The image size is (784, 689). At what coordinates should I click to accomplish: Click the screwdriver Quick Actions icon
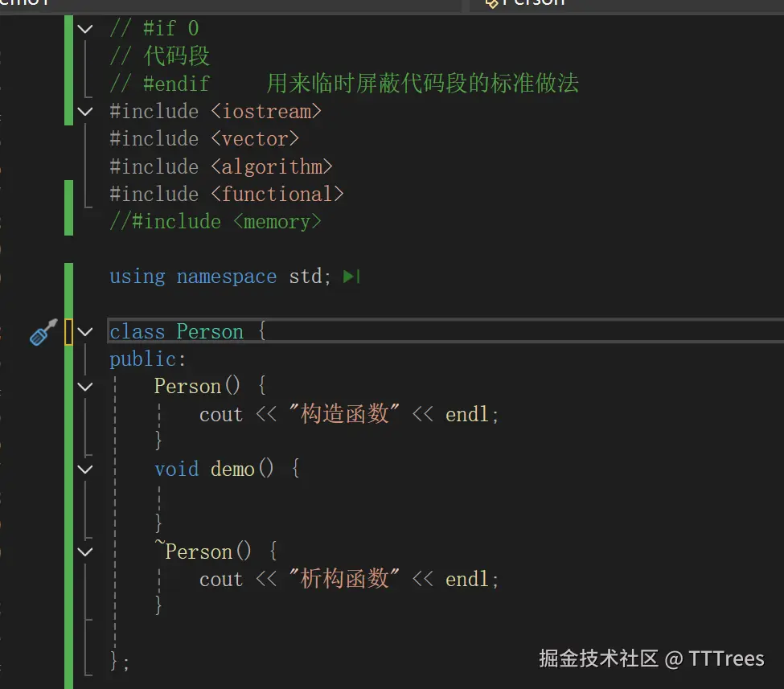43,331
